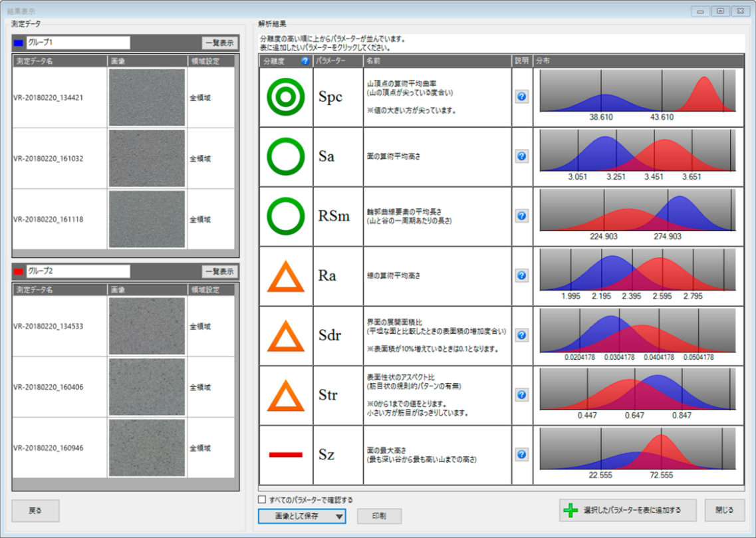
Task: Open the 画像として保存 dropdown
Action: click(302, 515)
